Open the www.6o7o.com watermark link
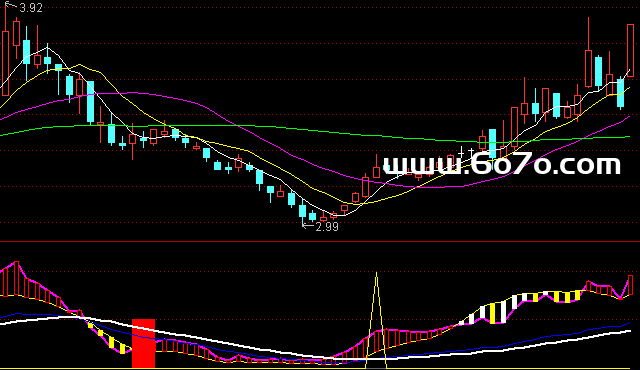Viewport: 640px width, 370px height. (501, 164)
